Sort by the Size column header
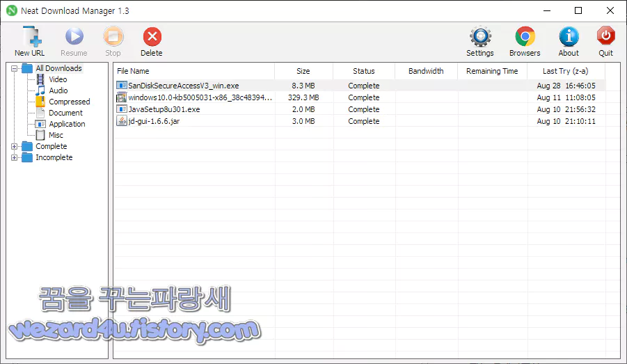The image size is (627, 364). click(x=303, y=71)
